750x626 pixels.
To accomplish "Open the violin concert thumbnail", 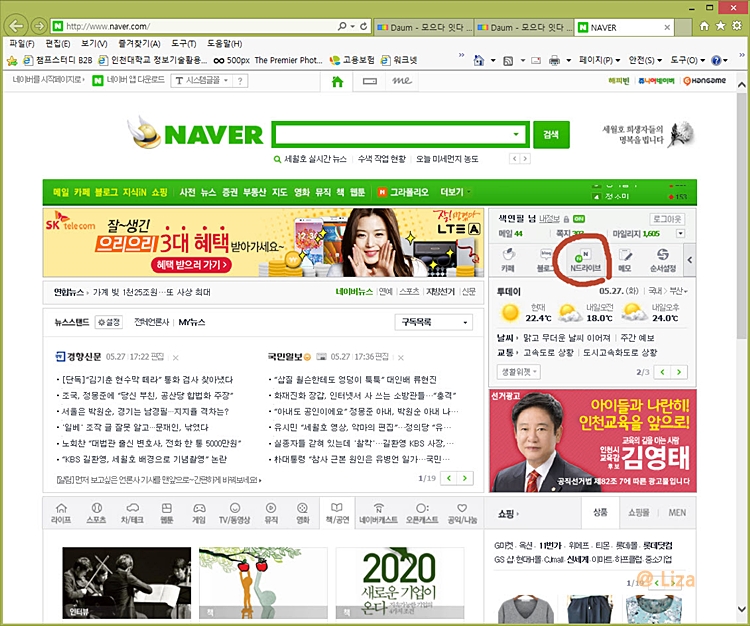I will pos(127,582).
